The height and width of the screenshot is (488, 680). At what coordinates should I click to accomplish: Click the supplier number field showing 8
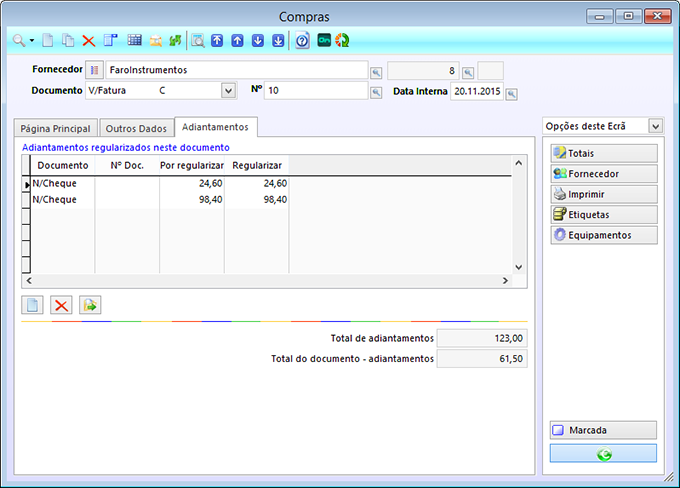tap(423, 70)
